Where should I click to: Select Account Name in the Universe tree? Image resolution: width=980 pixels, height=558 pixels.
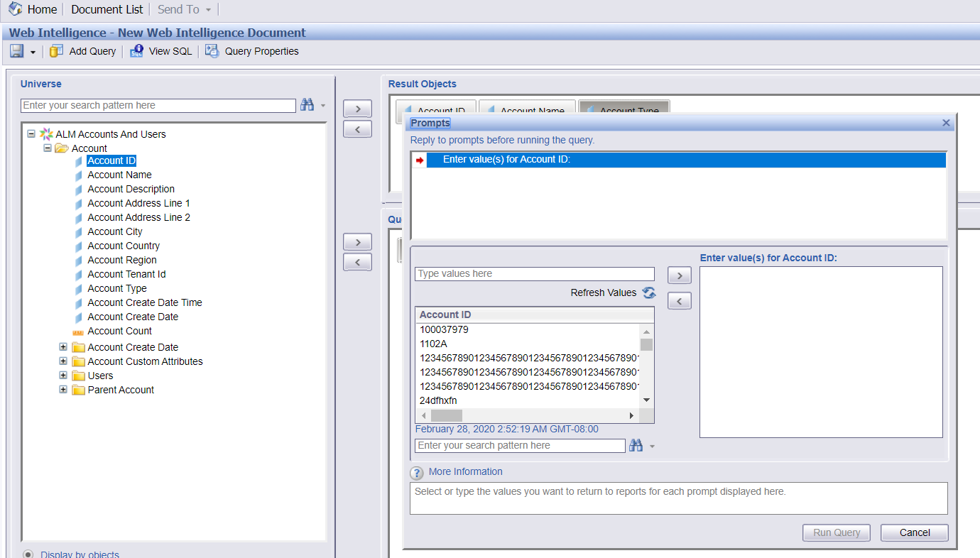point(119,175)
